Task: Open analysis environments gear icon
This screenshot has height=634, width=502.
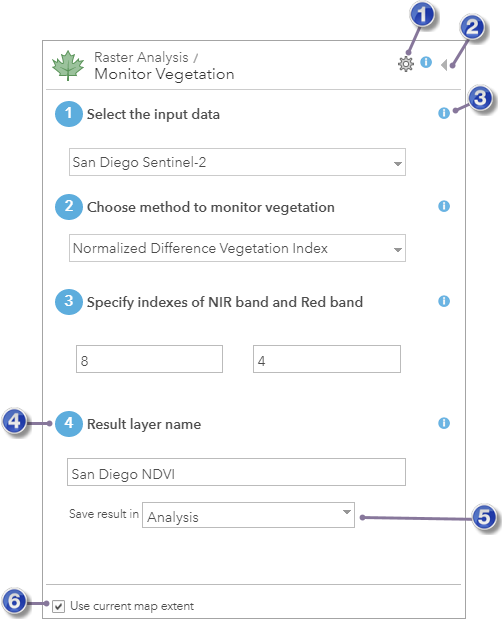Action: point(405,64)
